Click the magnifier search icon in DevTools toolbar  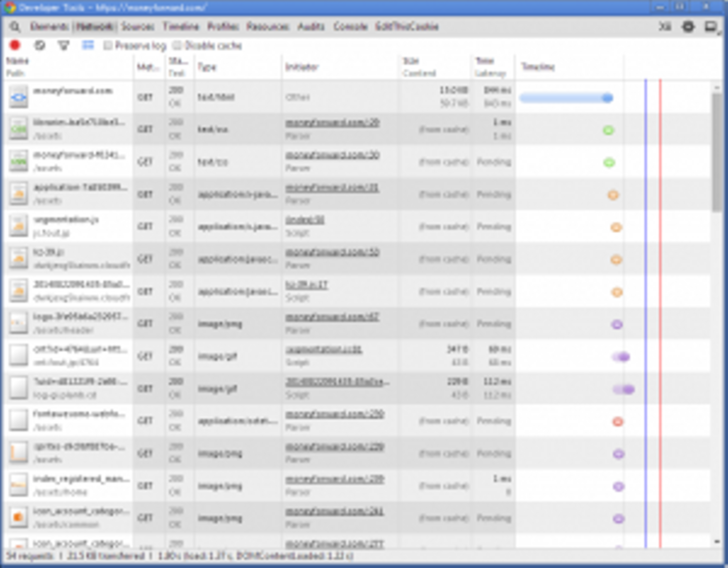click(x=15, y=27)
